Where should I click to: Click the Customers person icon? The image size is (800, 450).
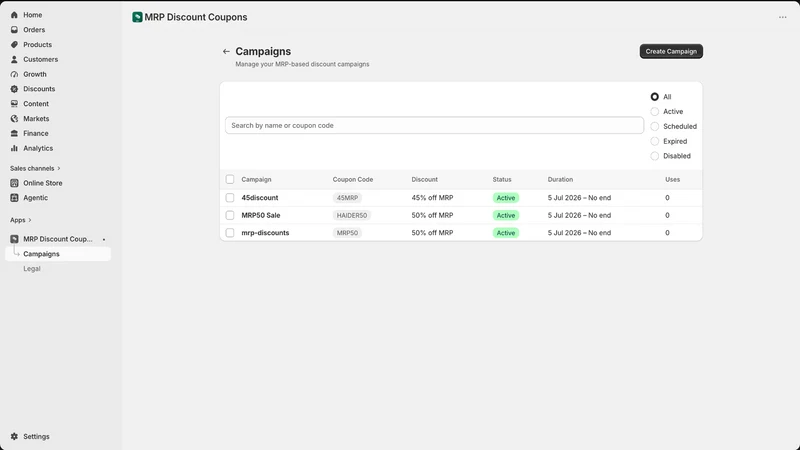pyautogui.click(x=14, y=59)
